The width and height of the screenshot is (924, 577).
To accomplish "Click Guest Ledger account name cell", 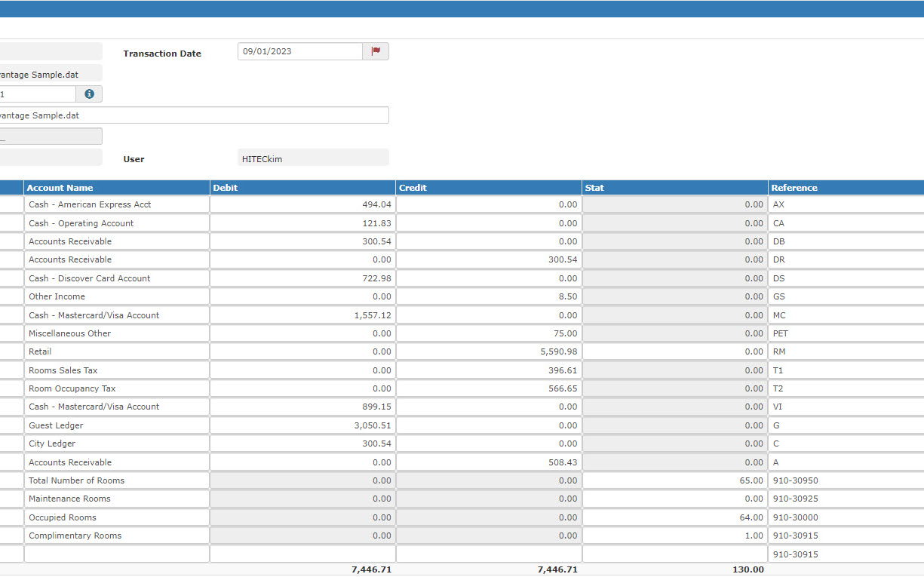I will [116, 425].
